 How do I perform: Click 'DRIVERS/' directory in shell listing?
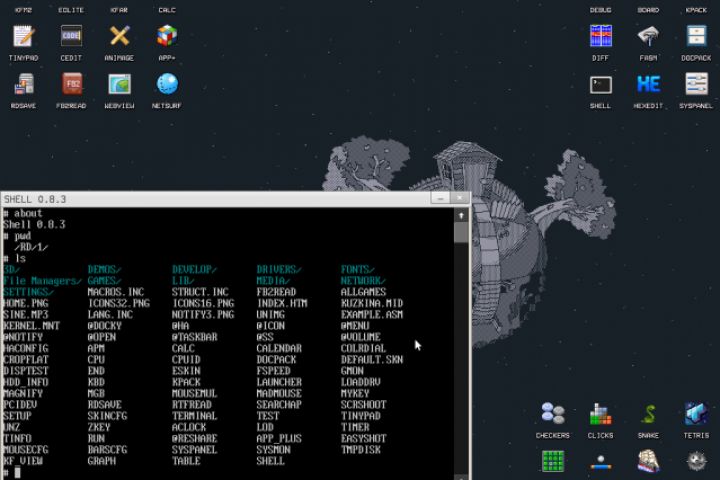[x=279, y=270]
